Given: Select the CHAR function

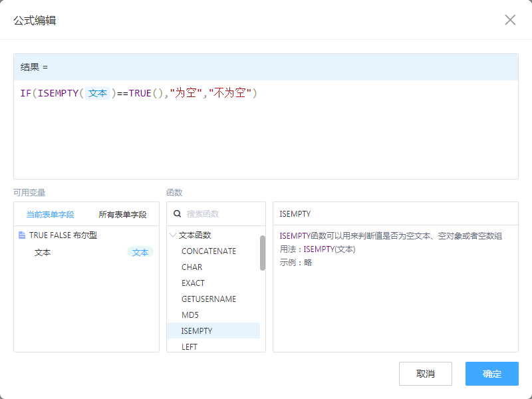Looking at the screenshot, I should [192, 267].
